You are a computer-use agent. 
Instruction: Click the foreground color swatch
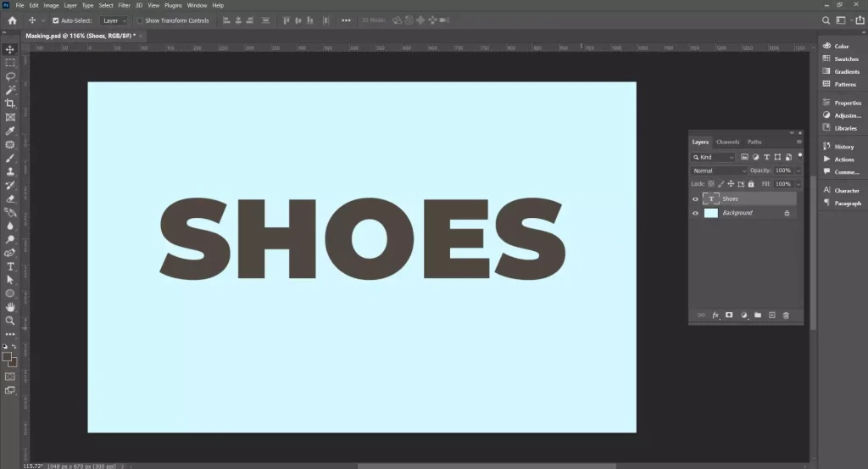coord(8,356)
